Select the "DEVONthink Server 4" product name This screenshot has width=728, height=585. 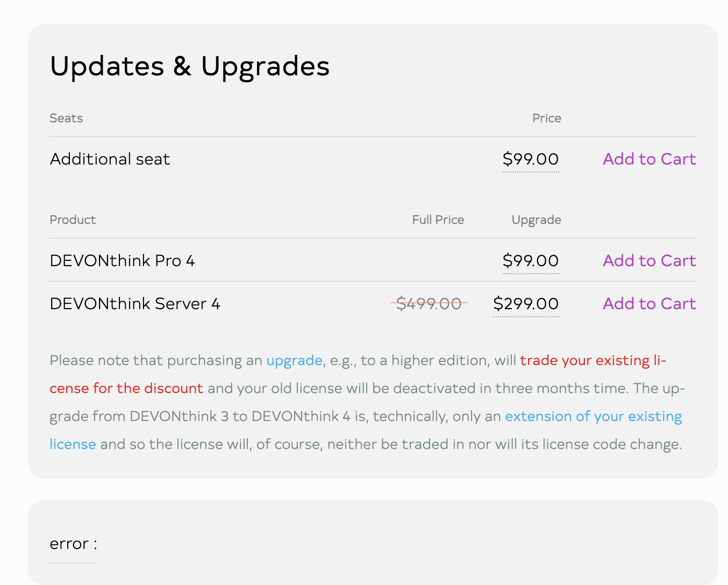[135, 304]
